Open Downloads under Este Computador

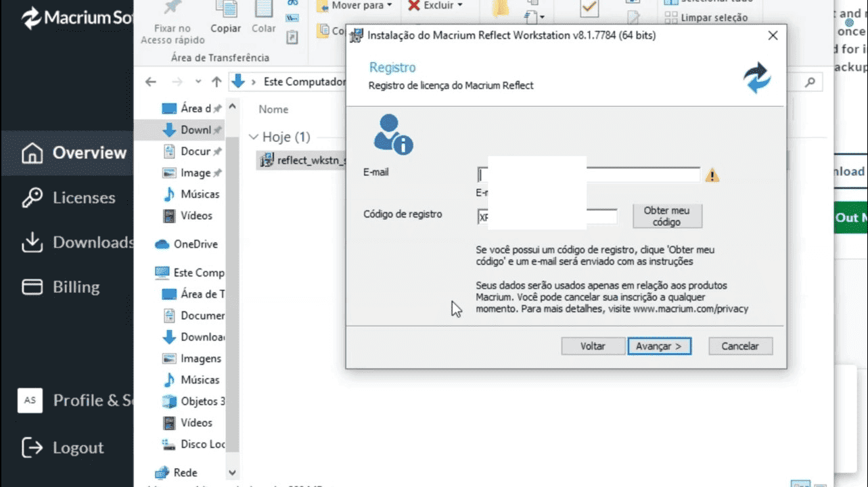pos(193,337)
